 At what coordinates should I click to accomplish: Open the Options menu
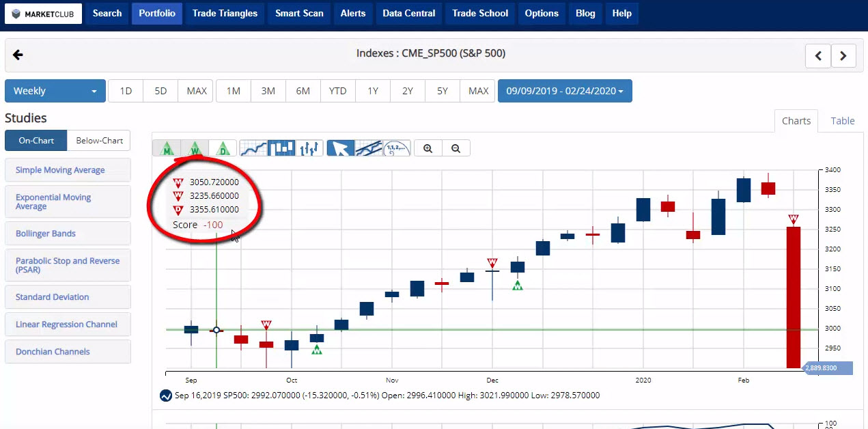tap(542, 14)
